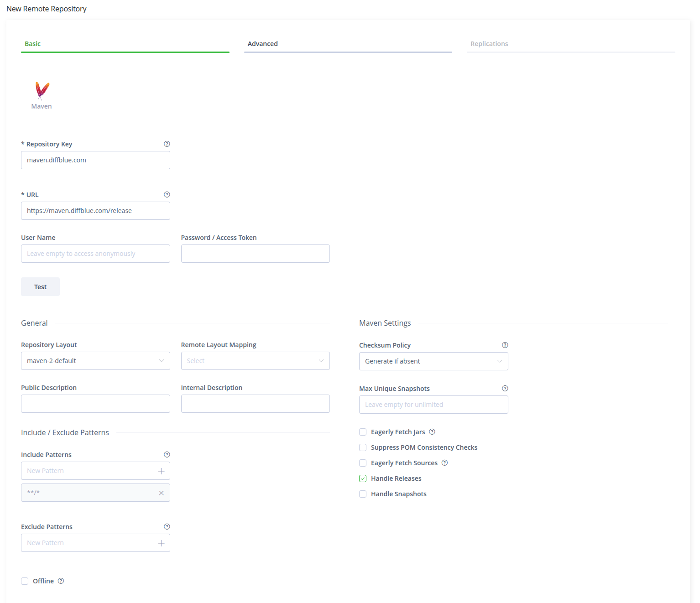Viewport: 700px width, 603px height.
Task: Enable the Handle Snapshots checkbox
Action: pyautogui.click(x=363, y=494)
